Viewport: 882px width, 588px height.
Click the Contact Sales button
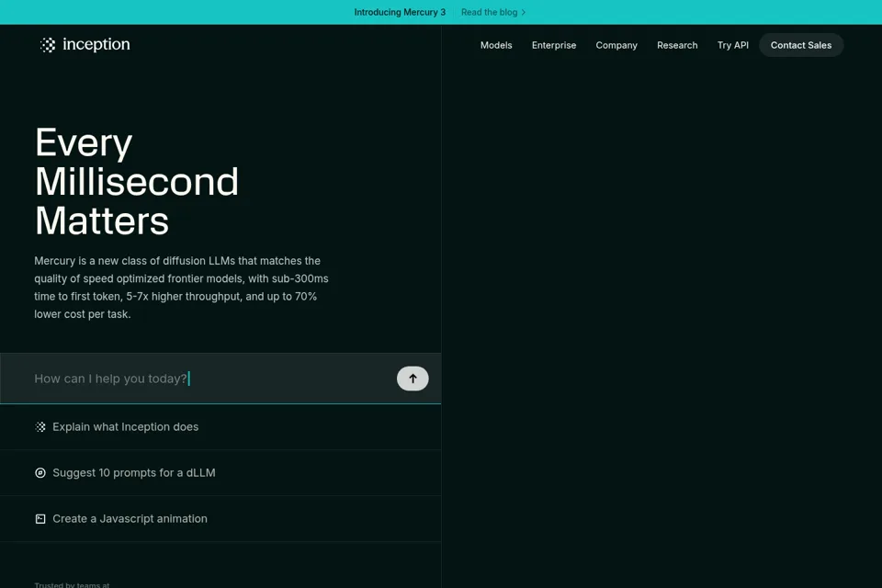pos(801,45)
